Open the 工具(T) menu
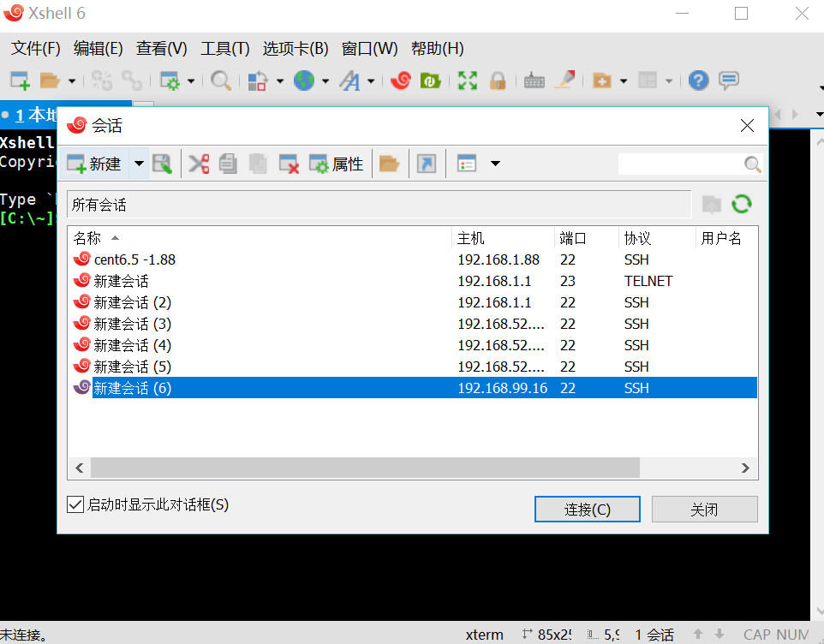This screenshot has height=644, width=824. pyautogui.click(x=224, y=48)
